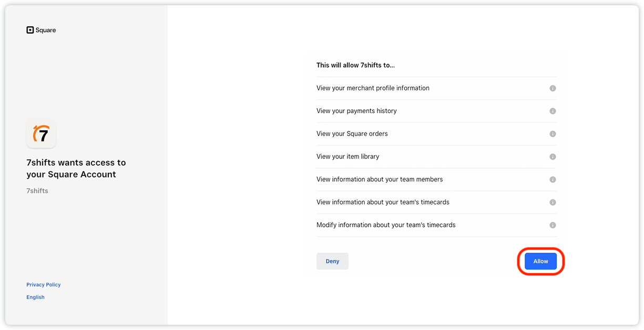Image resolution: width=644 pixels, height=330 pixels.
Task: Open info icon for Square orders
Action: click(x=553, y=134)
